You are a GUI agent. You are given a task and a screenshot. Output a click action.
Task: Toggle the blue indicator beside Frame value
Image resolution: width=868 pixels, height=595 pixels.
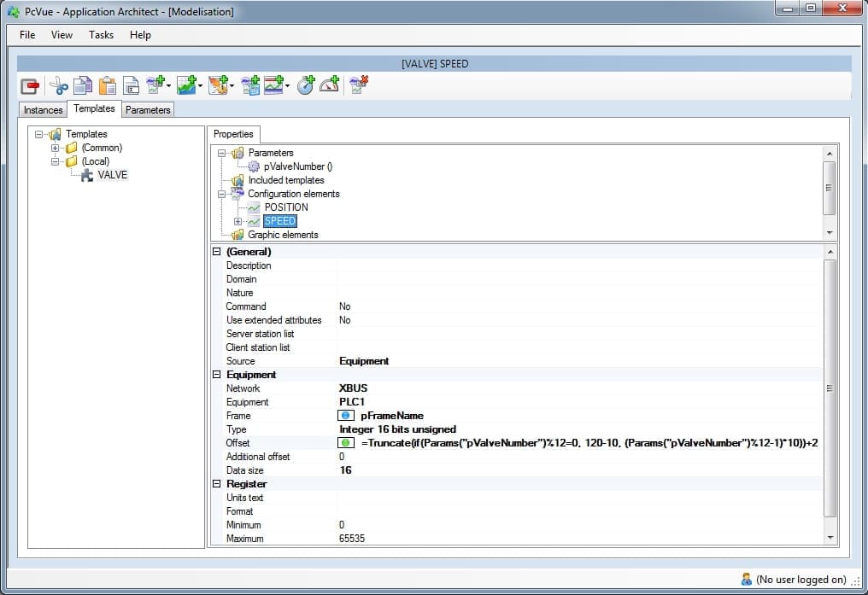click(346, 416)
